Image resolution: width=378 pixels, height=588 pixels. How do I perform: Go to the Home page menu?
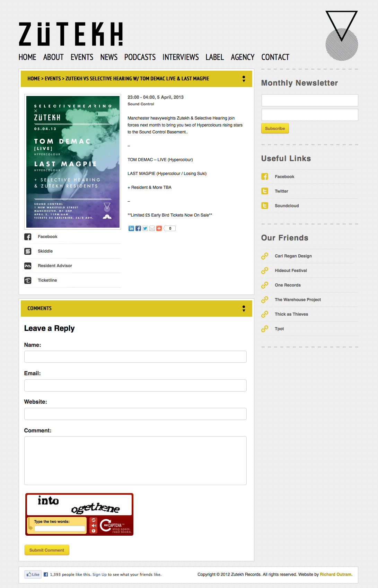(x=27, y=57)
